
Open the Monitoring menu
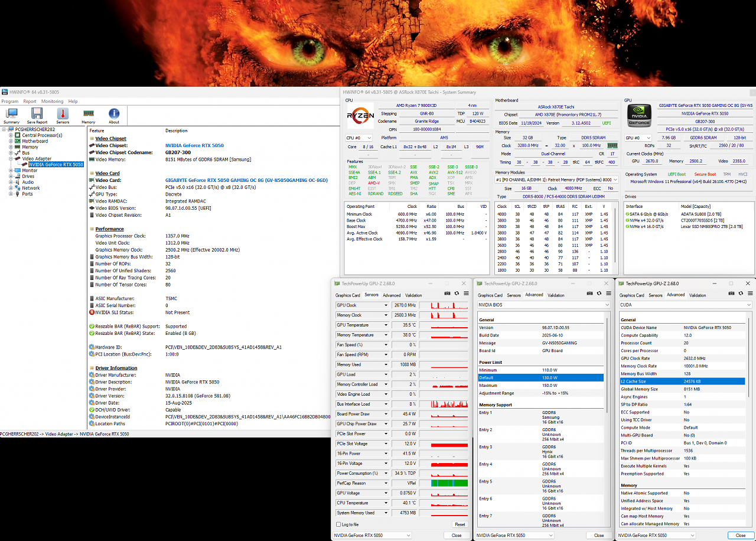pos(53,101)
